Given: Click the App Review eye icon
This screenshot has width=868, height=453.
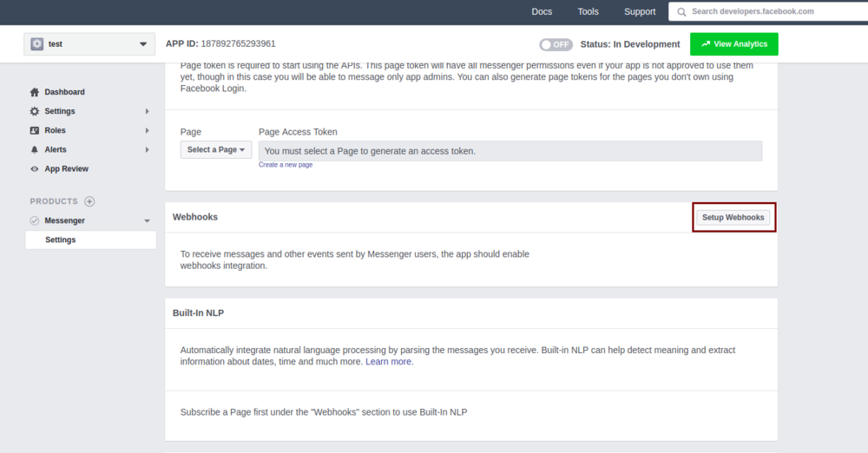Looking at the screenshot, I should click(x=35, y=169).
